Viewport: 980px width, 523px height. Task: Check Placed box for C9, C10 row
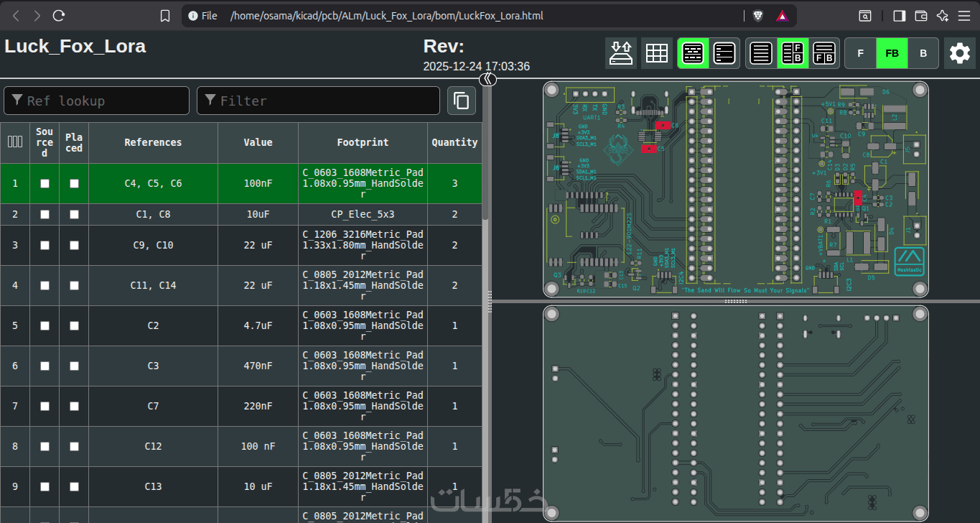[x=74, y=246]
